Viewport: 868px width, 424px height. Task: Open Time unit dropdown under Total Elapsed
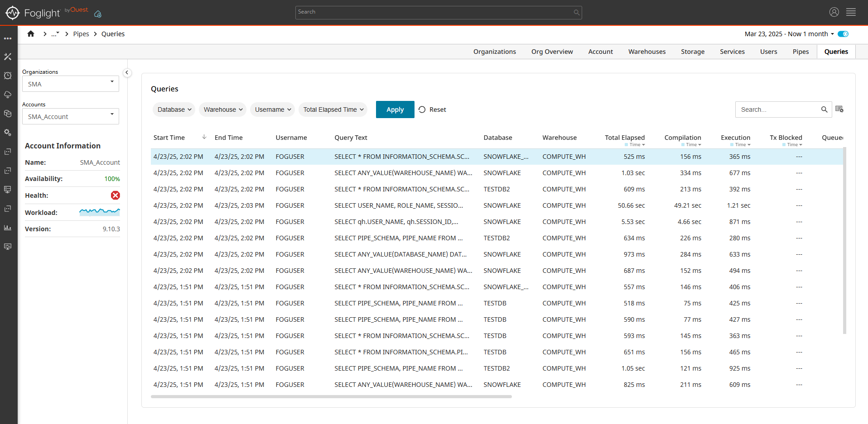(x=635, y=145)
